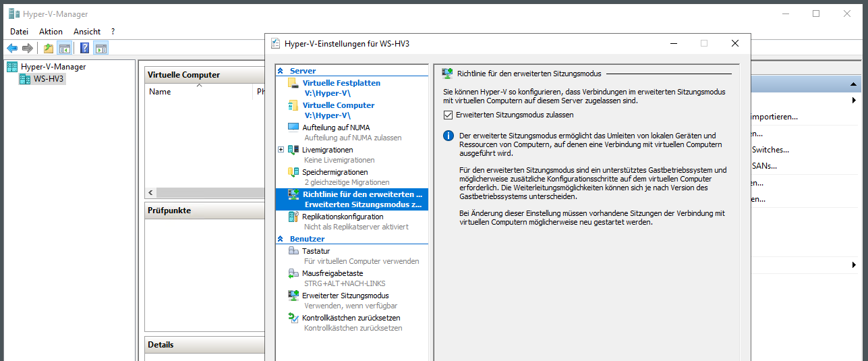This screenshot has height=361, width=868.
Task: Click the blue information icon in the policy pane
Action: pos(448,136)
